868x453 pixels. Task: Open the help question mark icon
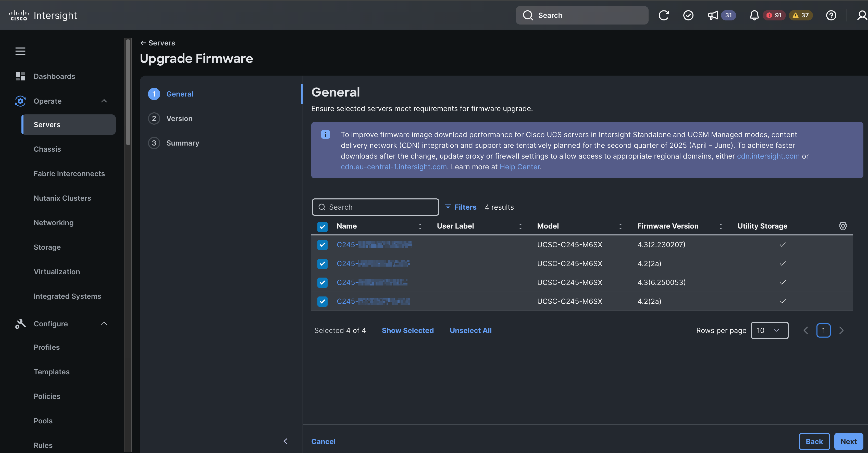pos(831,15)
